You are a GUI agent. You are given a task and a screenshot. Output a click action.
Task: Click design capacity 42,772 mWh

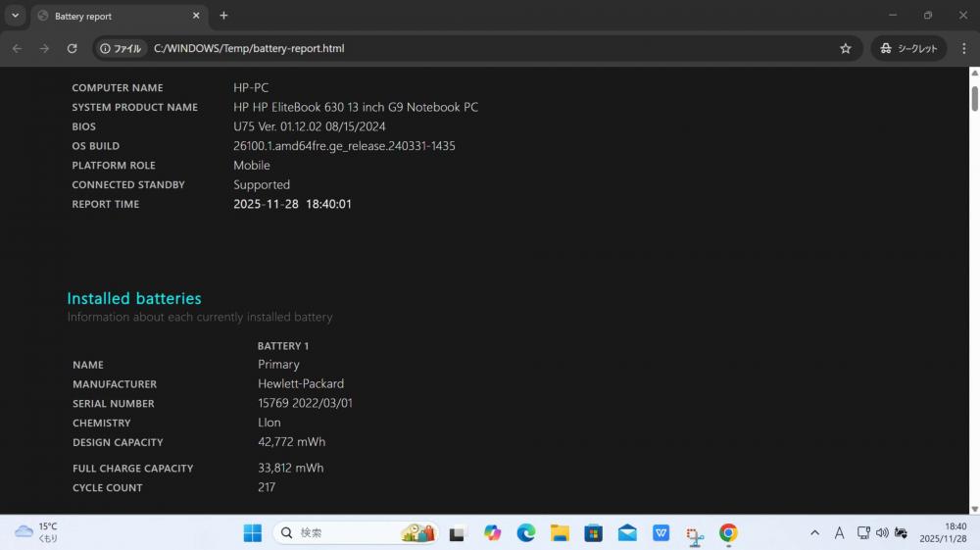pyautogui.click(x=291, y=442)
